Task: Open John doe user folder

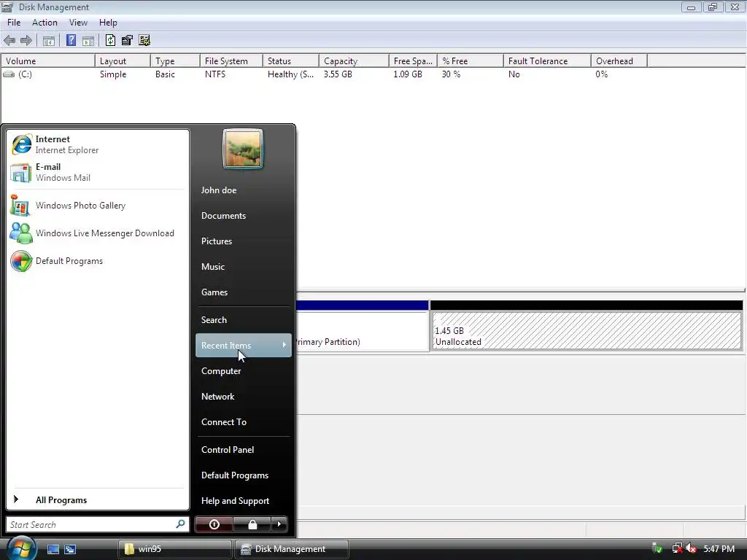Action: 219,190
